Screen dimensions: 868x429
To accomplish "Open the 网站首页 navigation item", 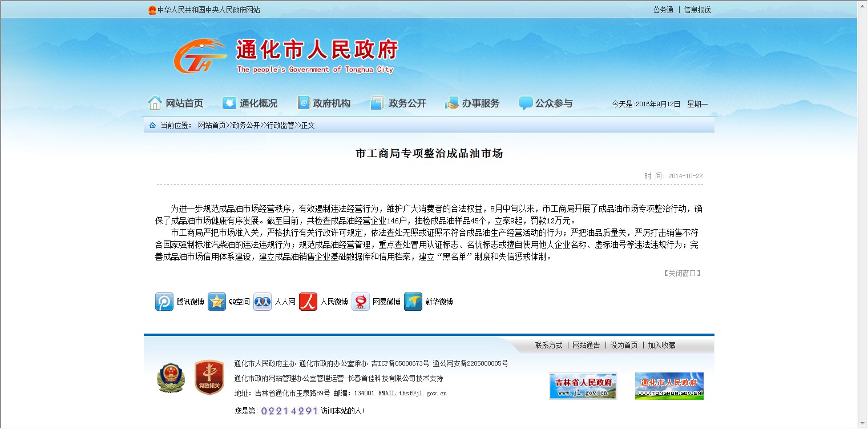I will point(176,103).
